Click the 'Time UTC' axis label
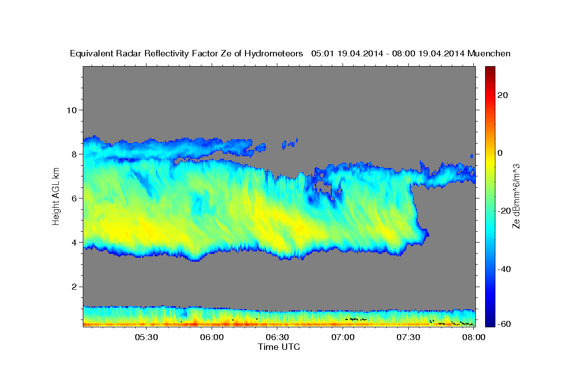The height and width of the screenshot is (392, 588). click(279, 347)
